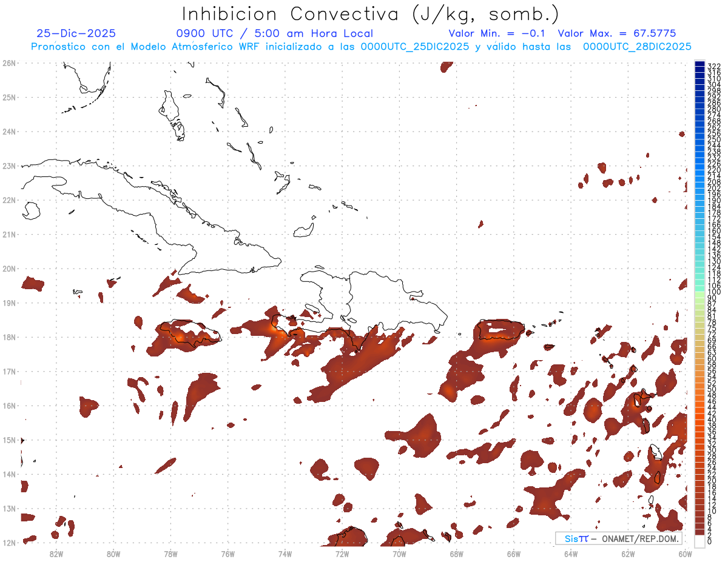Click the '100' value on the color scale
The image size is (728, 562).
pyautogui.click(x=714, y=292)
